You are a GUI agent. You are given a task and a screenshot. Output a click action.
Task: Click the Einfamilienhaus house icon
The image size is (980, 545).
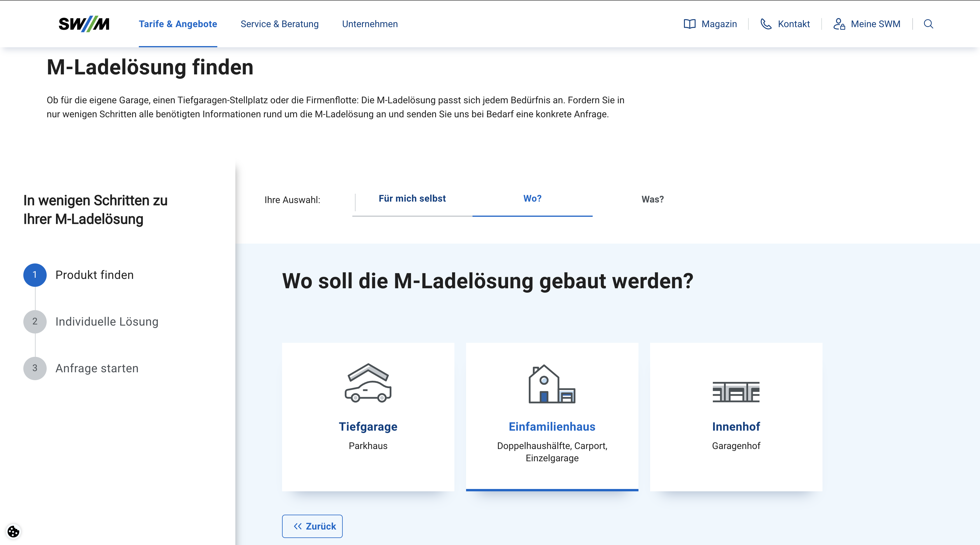pyautogui.click(x=552, y=384)
